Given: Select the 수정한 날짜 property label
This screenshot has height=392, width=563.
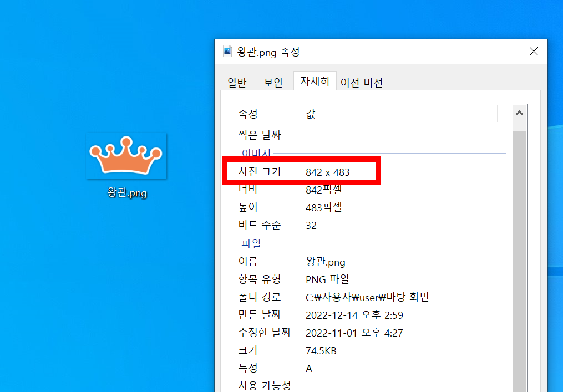Looking at the screenshot, I should coord(264,333).
